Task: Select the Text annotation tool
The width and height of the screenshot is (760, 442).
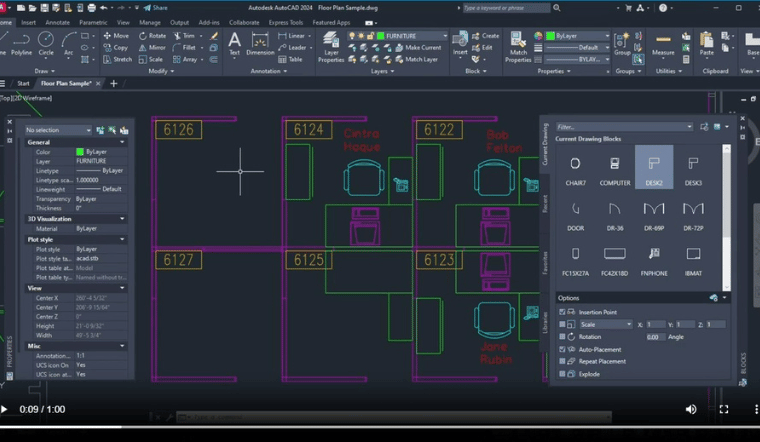Action: point(234,45)
